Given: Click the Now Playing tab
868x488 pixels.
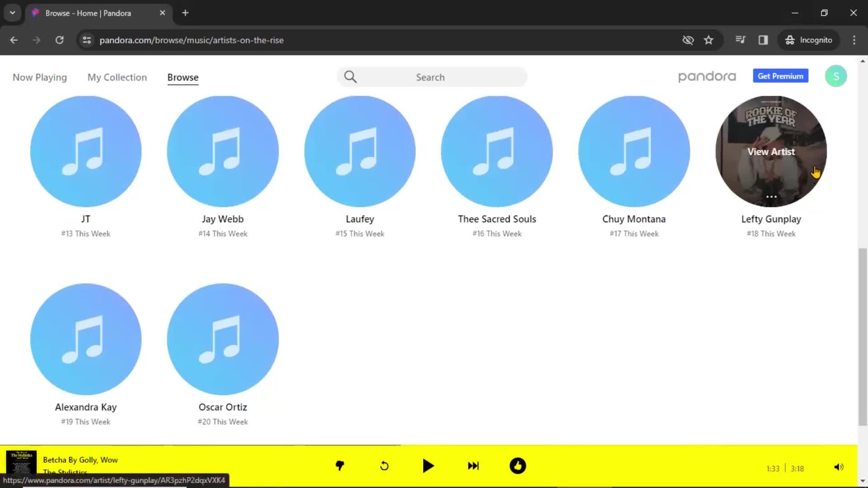Looking at the screenshot, I should click(x=39, y=77).
